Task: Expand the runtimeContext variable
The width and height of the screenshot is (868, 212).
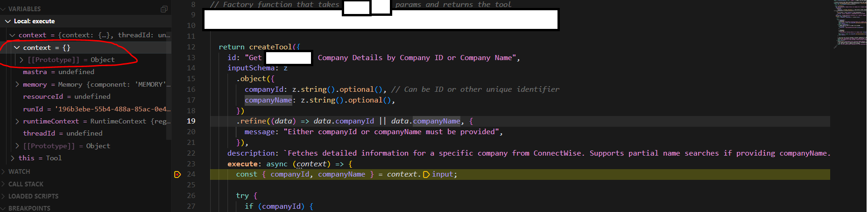Action: click(17, 121)
